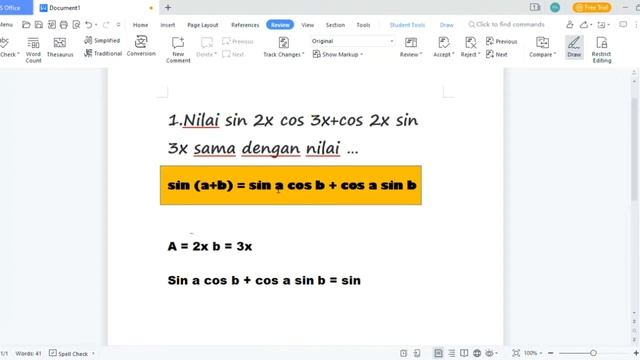The height and width of the screenshot is (360, 640).
Task: Click the Undo arrow
Action: point(88,25)
